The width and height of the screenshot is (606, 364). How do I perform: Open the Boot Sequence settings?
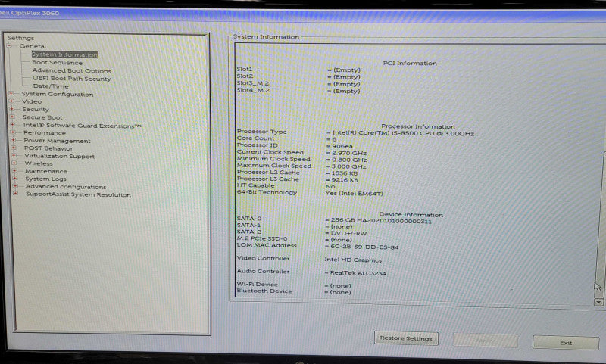[x=58, y=63]
